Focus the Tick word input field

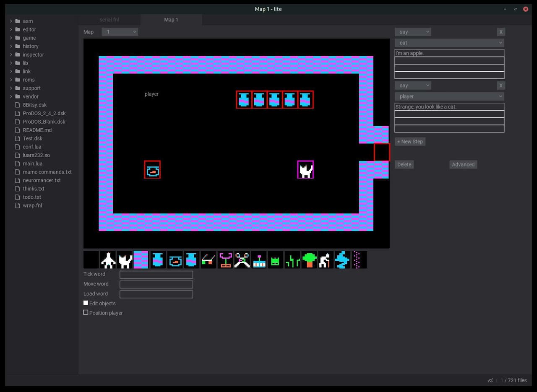coord(156,275)
